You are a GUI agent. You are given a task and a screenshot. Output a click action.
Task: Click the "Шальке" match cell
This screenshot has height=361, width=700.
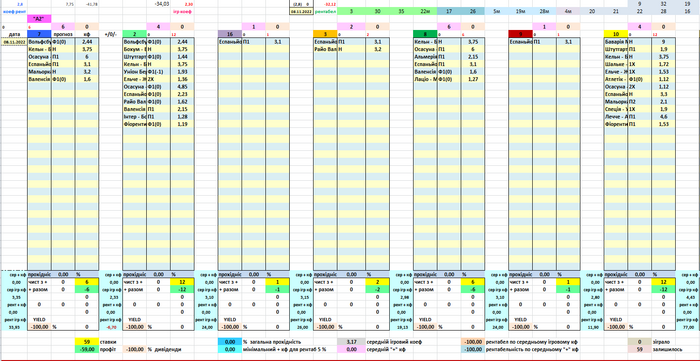[616, 64]
